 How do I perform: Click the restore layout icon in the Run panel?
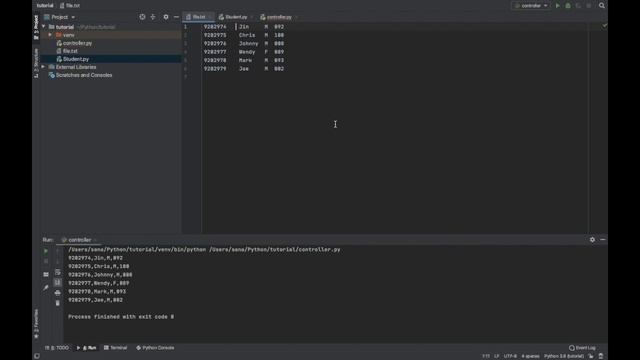pyautogui.click(x=46, y=274)
